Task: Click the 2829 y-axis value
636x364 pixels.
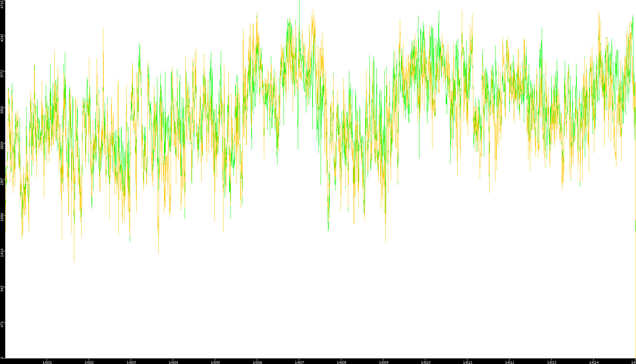Action: 2,145
